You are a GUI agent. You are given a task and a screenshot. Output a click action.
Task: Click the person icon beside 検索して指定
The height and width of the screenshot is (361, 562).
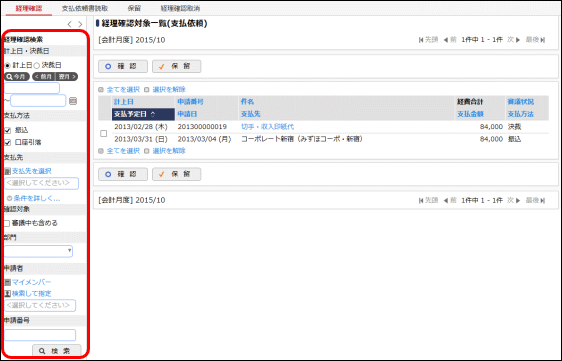(x=8, y=294)
